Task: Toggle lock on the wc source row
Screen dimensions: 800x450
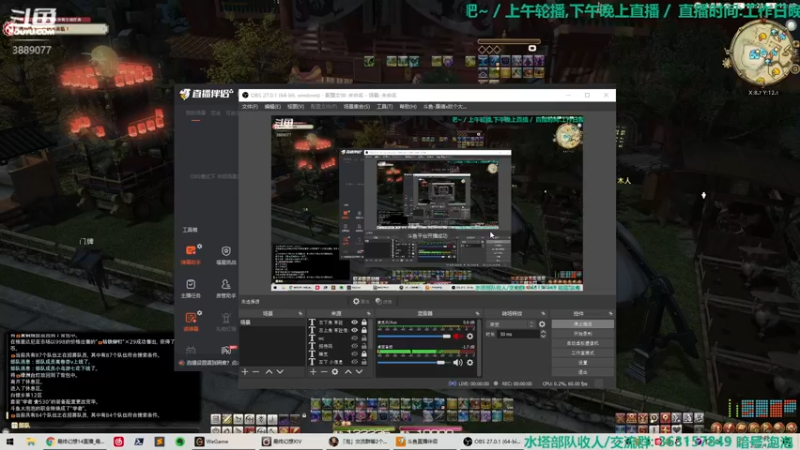Action: tap(364, 338)
